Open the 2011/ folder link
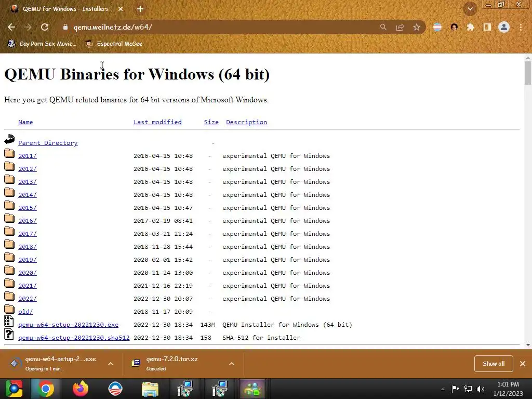Viewport: 532px width, 399px height. tap(28, 156)
